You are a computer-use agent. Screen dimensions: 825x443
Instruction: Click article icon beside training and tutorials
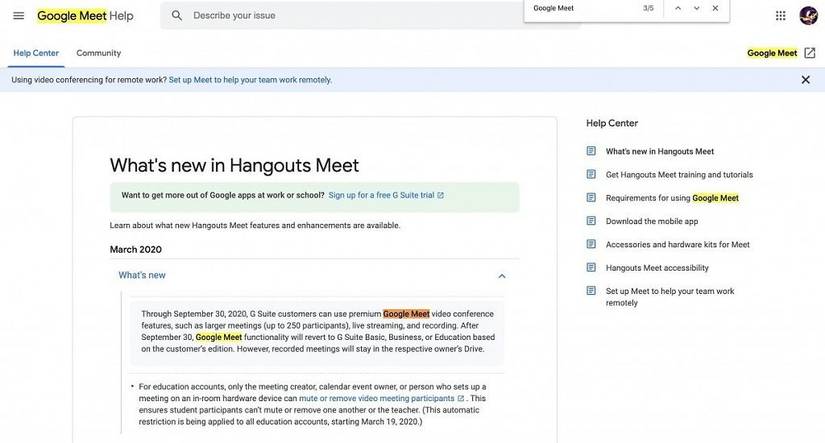591,174
